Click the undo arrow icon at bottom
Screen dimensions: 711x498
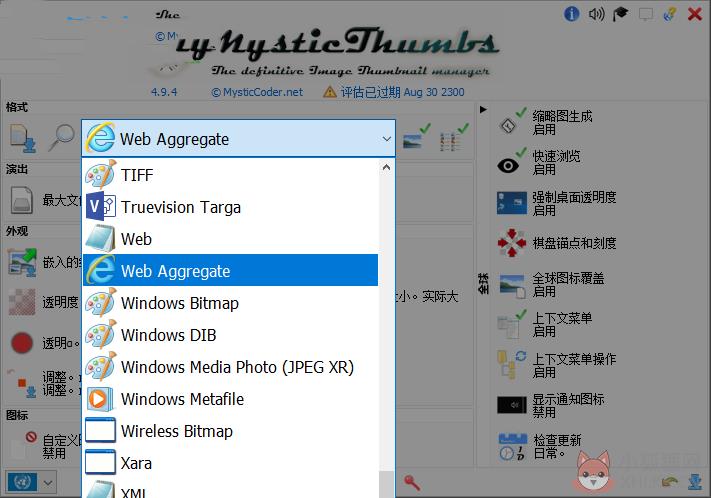(x=670, y=482)
